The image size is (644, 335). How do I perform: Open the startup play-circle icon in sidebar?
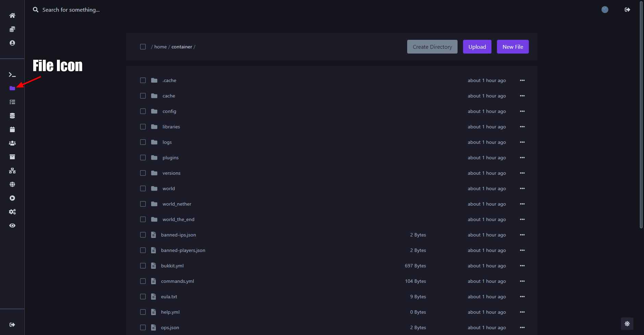pyautogui.click(x=12, y=198)
